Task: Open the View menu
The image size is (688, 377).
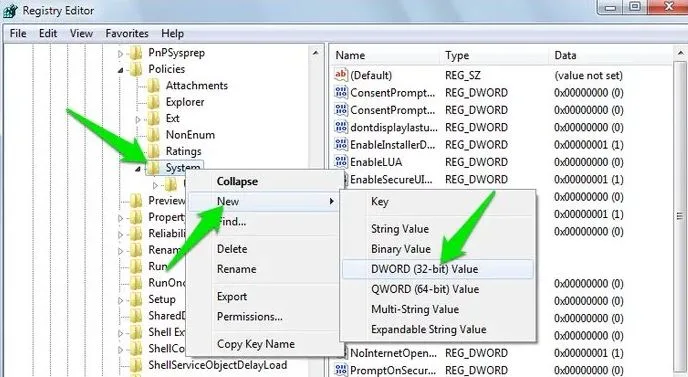Action: point(81,33)
